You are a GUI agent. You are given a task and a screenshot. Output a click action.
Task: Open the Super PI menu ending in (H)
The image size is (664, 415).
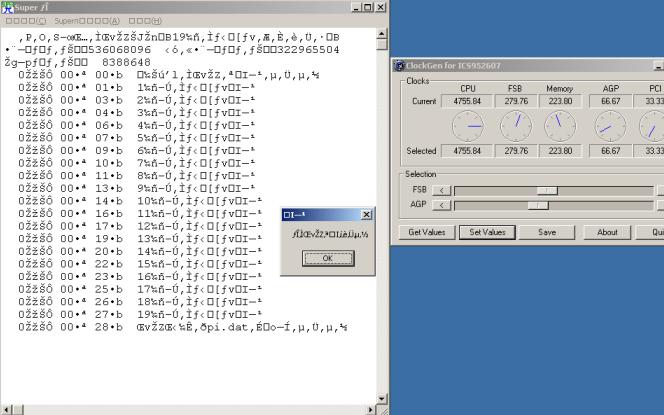click(145, 20)
